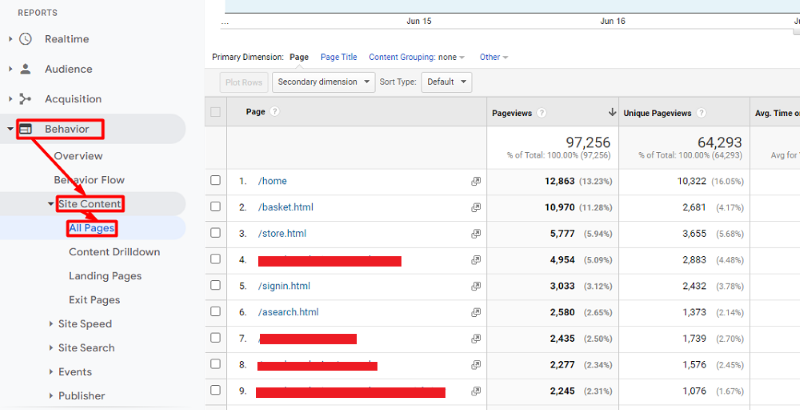Expand the Site Search arrow
The width and height of the screenshot is (800, 410).
click(51, 348)
